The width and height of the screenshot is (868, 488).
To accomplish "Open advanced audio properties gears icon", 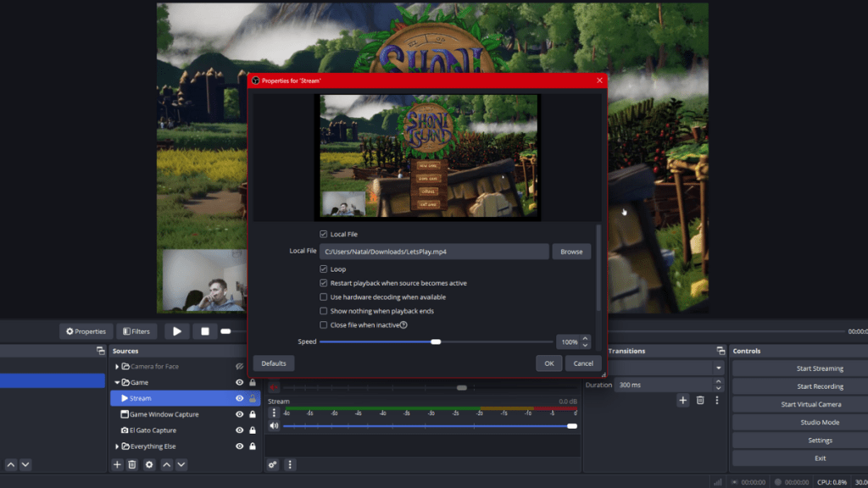I will tap(272, 465).
